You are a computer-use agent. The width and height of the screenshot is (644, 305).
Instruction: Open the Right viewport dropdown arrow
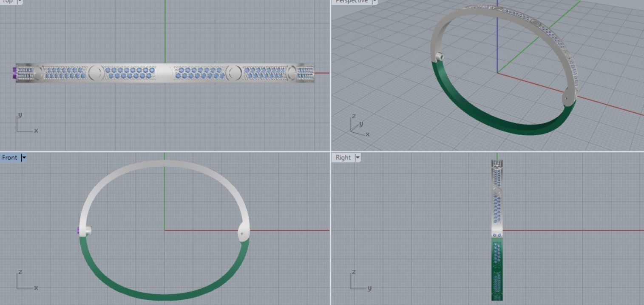pos(357,157)
